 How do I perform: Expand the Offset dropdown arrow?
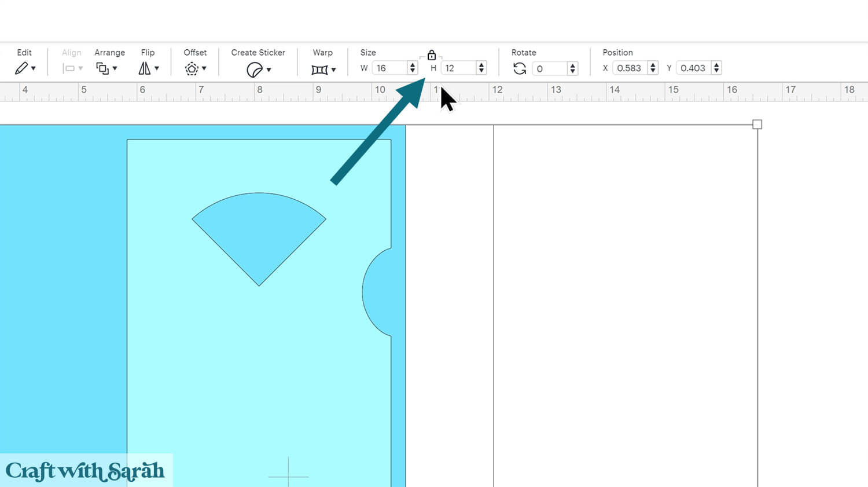204,68
